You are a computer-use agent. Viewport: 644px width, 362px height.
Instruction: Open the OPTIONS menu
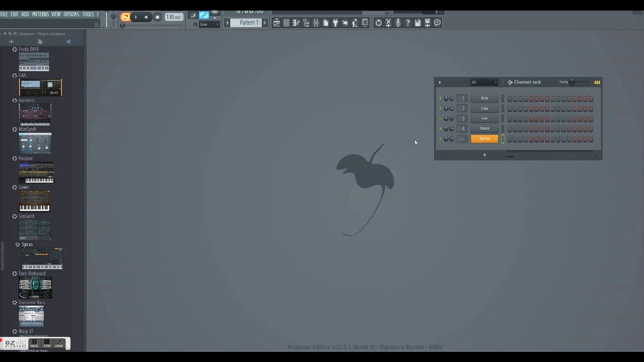(x=71, y=14)
